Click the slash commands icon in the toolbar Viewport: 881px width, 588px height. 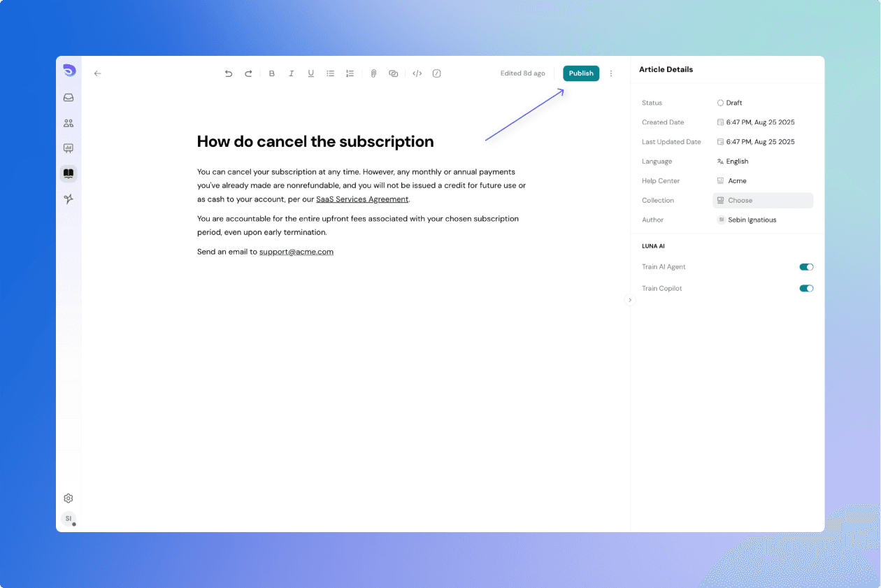(x=436, y=73)
